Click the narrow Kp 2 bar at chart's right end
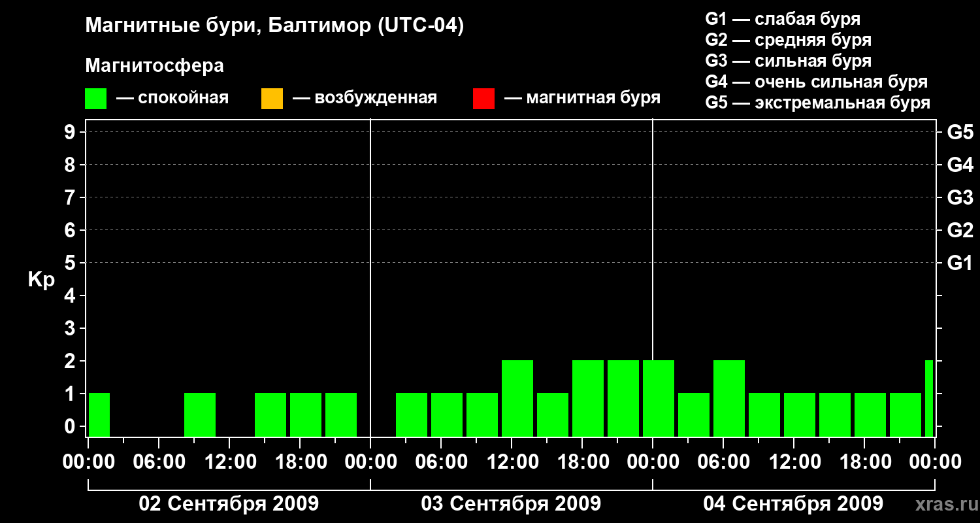 click(x=929, y=398)
